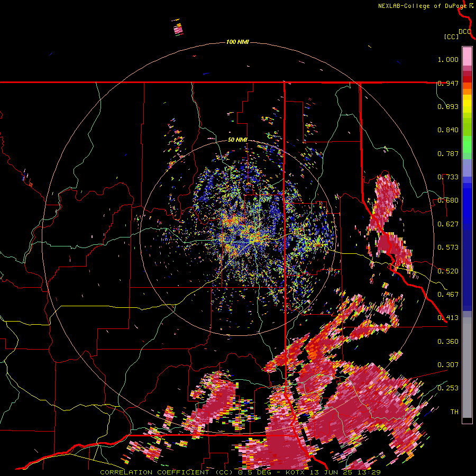
Task: Click the DCC label above the legend
Action: coord(464,32)
